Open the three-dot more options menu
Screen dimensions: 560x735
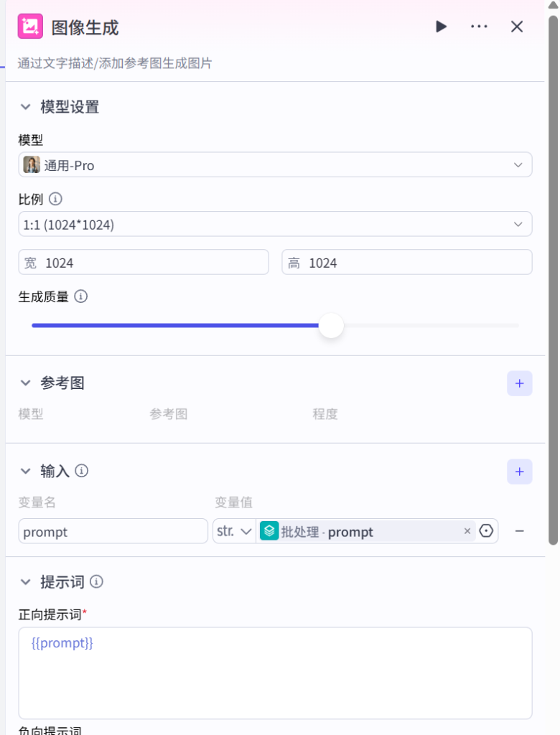479,27
